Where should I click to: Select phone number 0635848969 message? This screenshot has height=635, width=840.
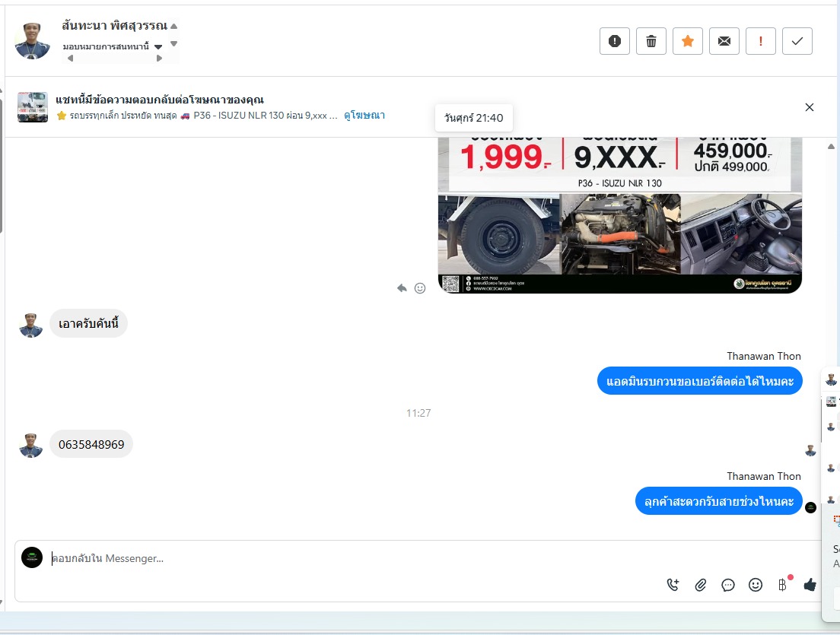[x=91, y=444]
